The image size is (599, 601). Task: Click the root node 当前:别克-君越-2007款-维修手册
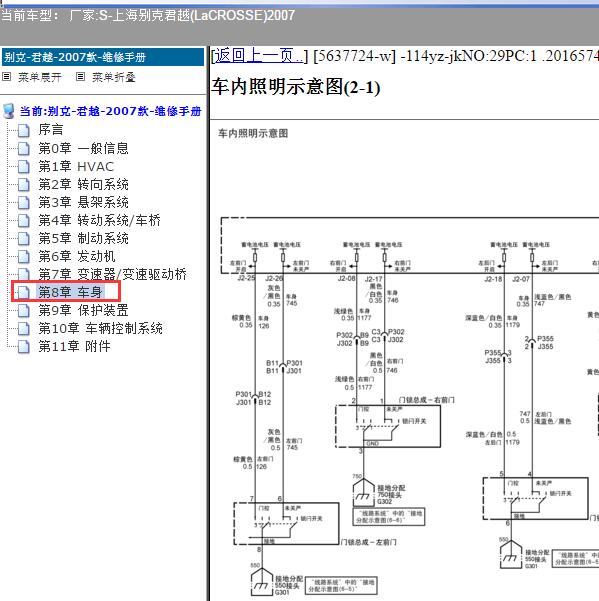[110, 111]
